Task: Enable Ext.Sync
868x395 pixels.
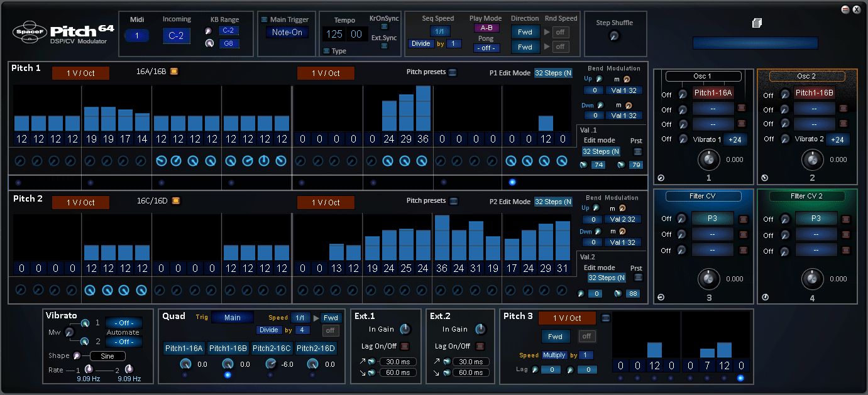Action: coord(384,46)
